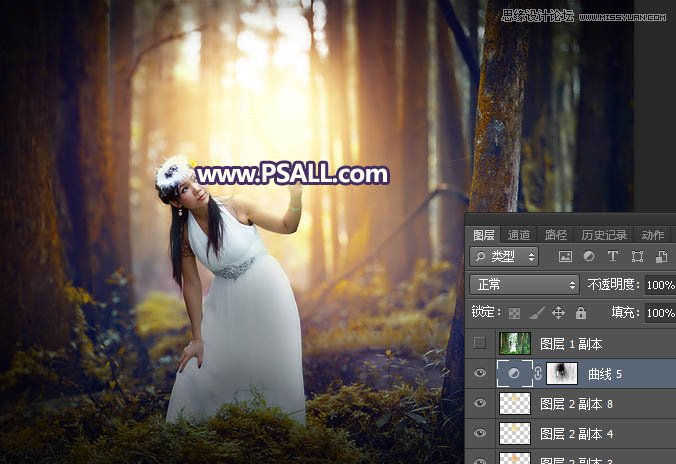Click the 不透明度 opacity value field
Viewport: 676px width, 464px height.
(660, 285)
